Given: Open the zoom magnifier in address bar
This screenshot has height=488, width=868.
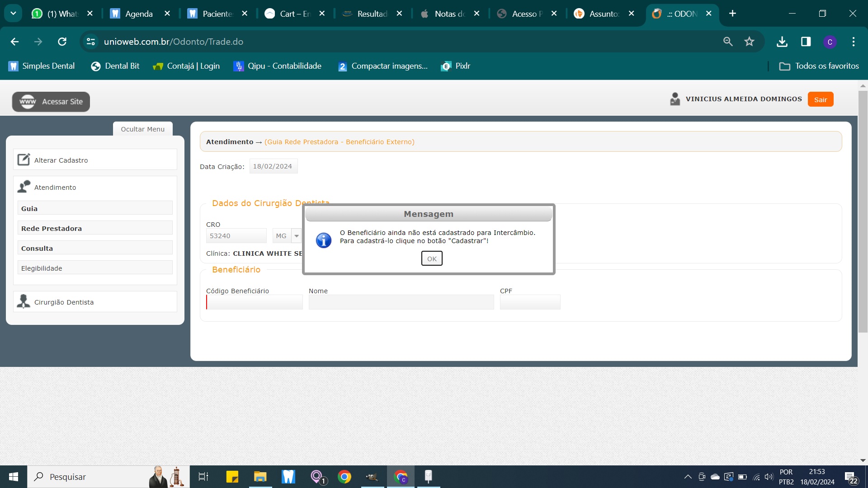Looking at the screenshot, I should (728, 42).
